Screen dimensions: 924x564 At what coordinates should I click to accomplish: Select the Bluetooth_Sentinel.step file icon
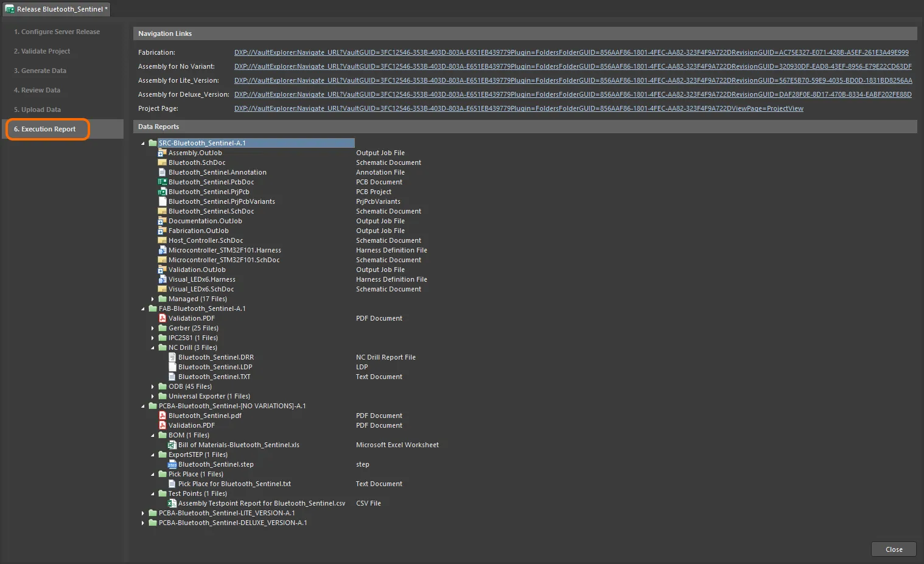[172, 464]
